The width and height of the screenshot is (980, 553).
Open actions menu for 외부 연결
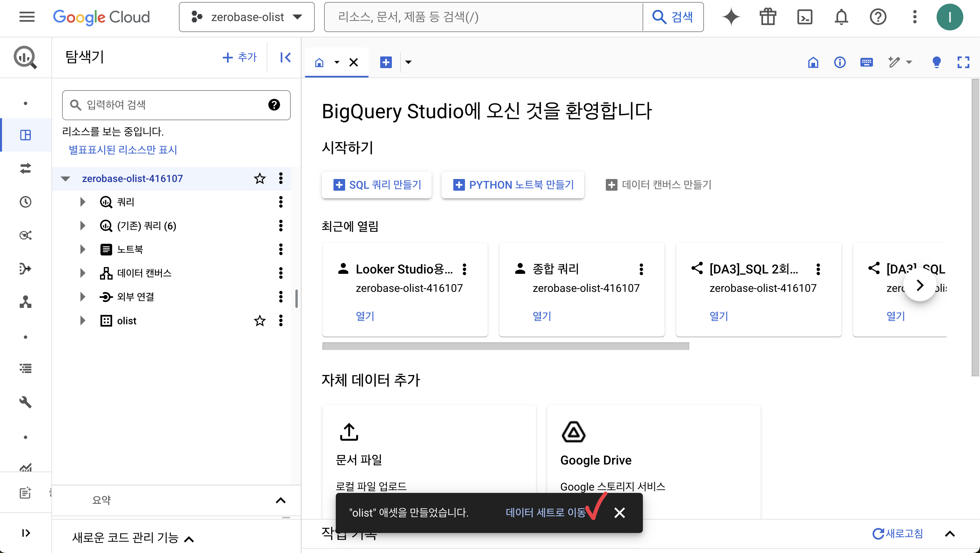click(281, 297)
